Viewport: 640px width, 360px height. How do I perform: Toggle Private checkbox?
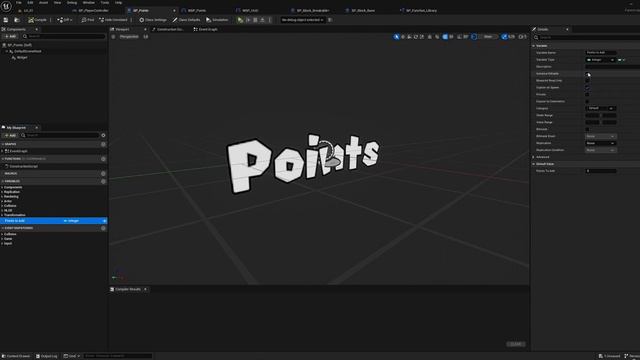(x=587, y=94)
